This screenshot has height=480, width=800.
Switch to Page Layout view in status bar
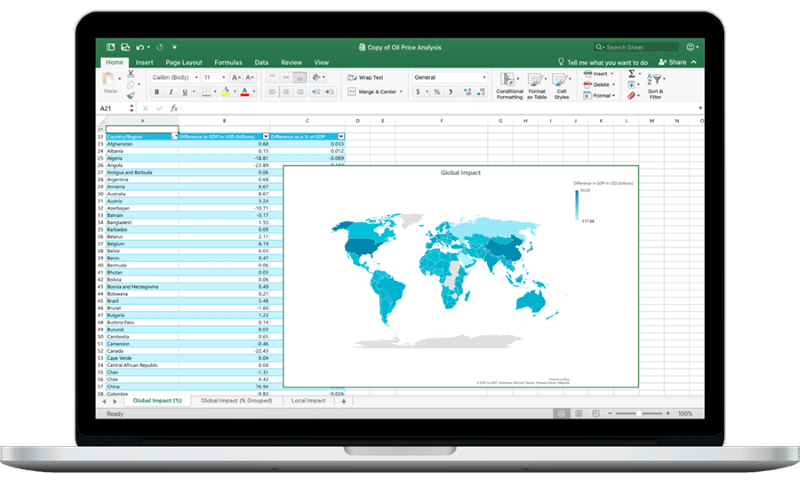pyautogui.click(x=579, y=413)
